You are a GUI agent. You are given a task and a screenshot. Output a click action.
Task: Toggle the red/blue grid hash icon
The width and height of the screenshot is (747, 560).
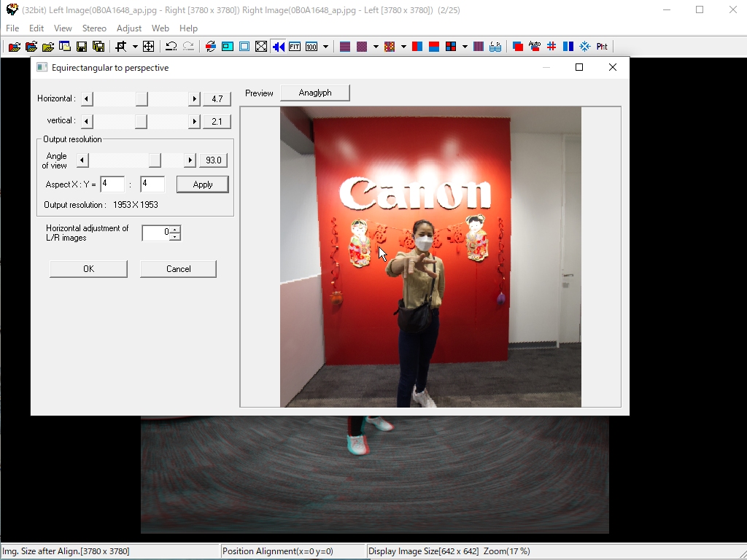click(x=551, y=46)
